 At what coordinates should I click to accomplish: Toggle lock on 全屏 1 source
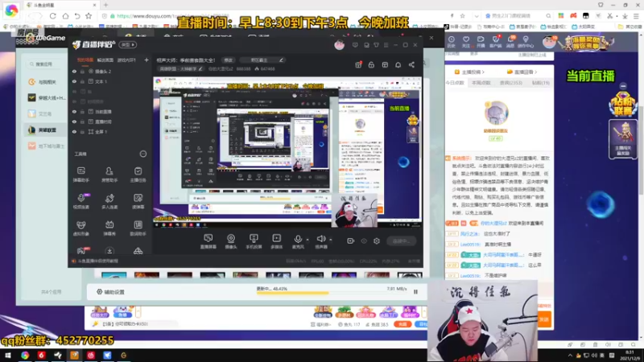point(83,132)
